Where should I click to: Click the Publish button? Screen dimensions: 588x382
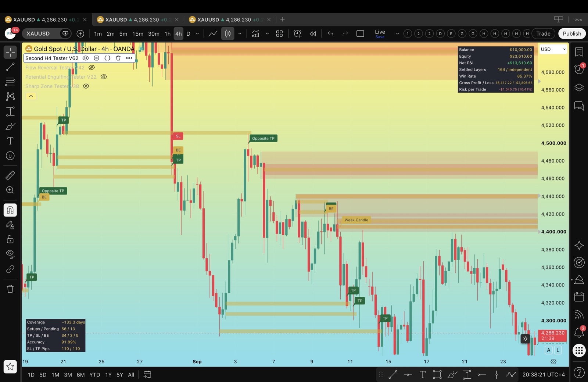[572, 34]
